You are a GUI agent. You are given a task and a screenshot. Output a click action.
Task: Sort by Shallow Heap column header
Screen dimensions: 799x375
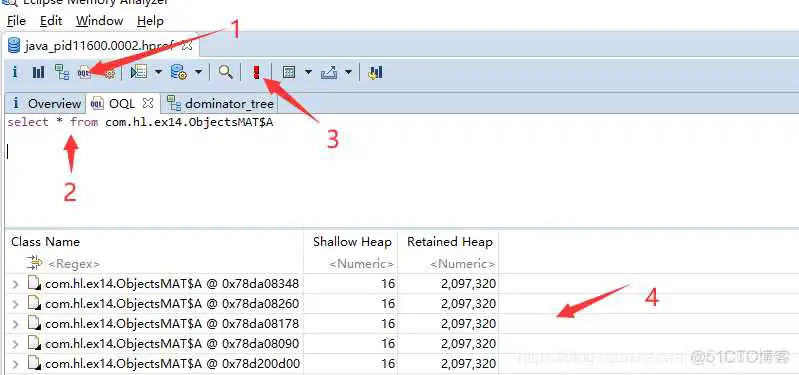352,242
